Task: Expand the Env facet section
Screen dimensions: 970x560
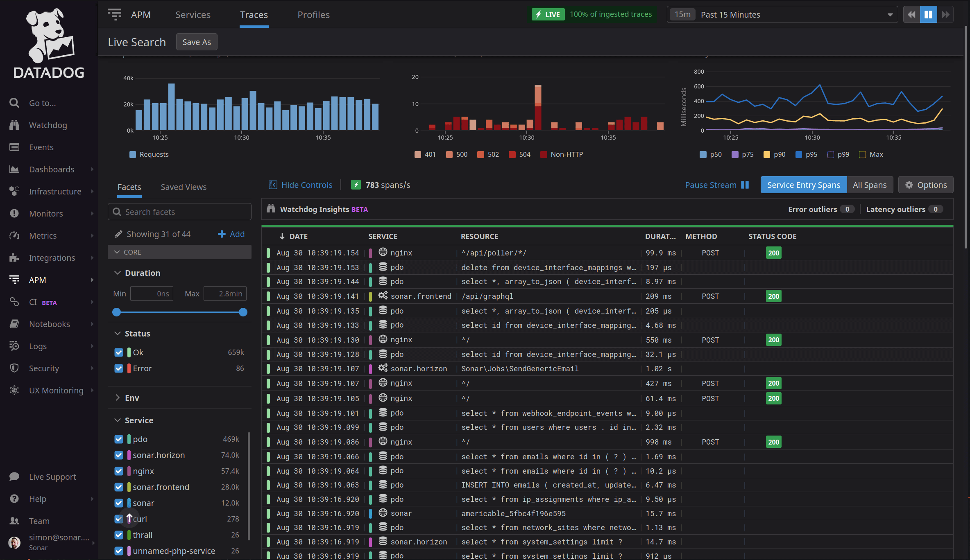Action: [x=132, y=397]
